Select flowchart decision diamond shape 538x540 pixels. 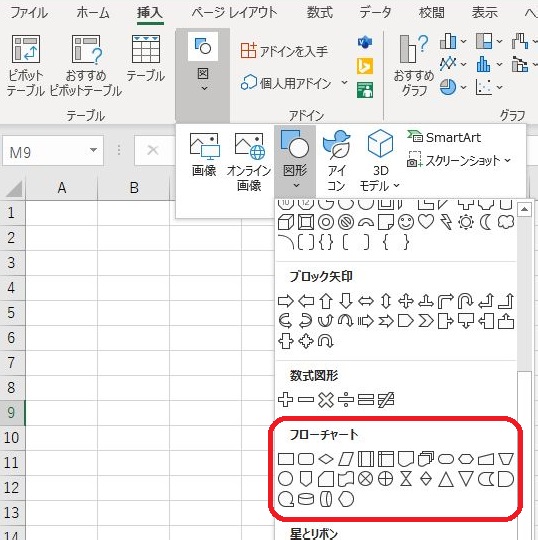point(326,459)
